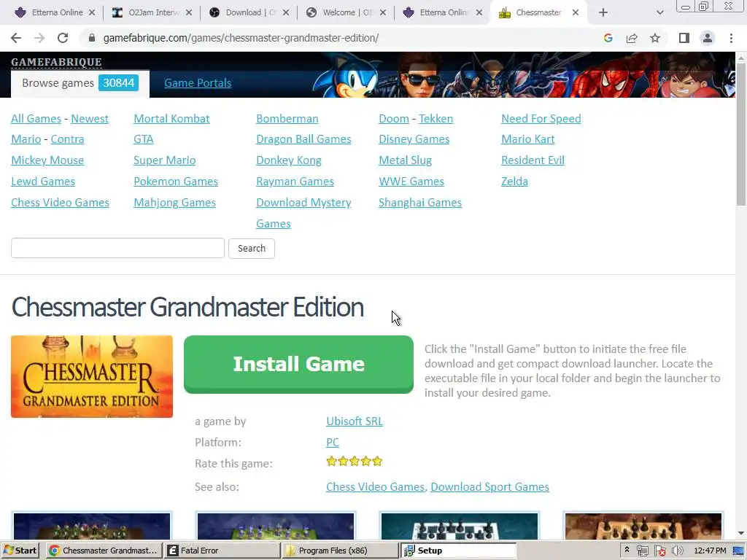Open the Zelda link
Image resolution: width=747 pixels, height=560 pixels.
coord(514,182)
